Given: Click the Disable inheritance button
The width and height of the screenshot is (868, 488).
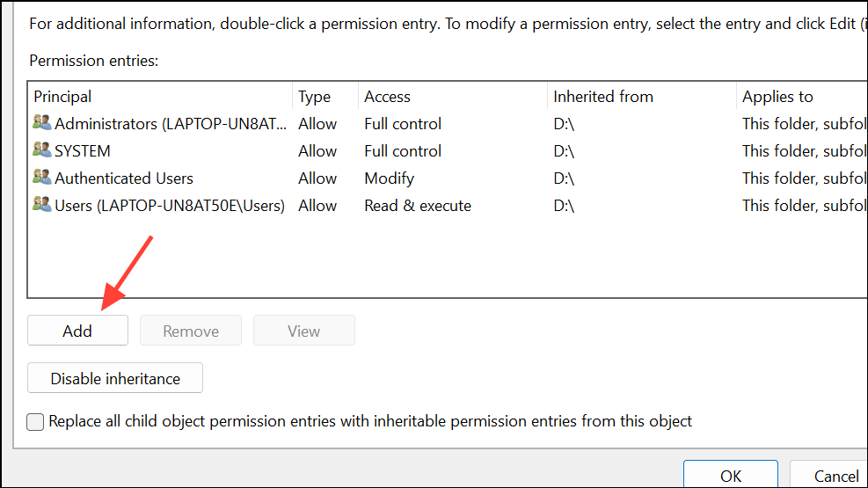Looking at the screenshot, I should click(115, 379).
